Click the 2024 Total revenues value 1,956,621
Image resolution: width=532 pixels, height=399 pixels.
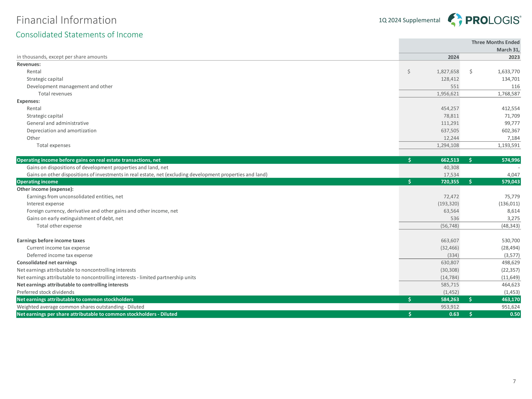coord(448,94)
